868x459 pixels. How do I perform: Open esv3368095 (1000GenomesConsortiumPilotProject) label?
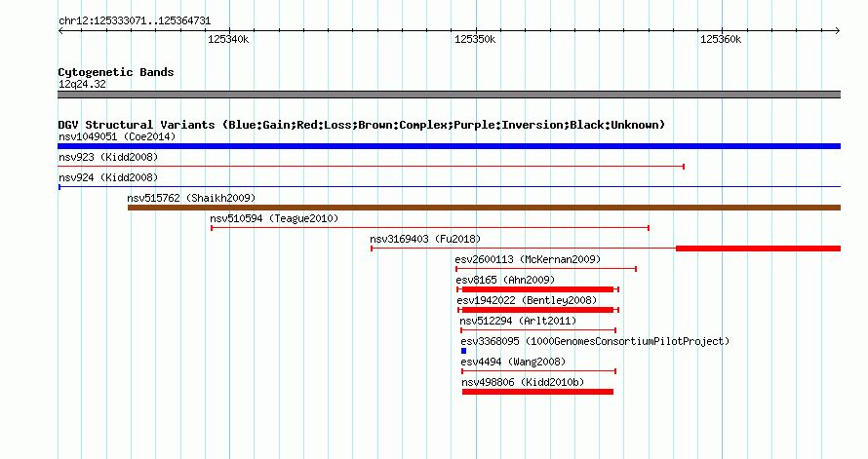pyautogui.click(x=595, y=341)
